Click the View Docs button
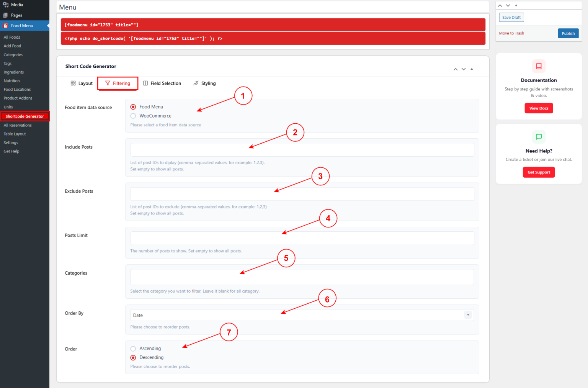Screen dimensions: 588x388 tap(539, 108)
